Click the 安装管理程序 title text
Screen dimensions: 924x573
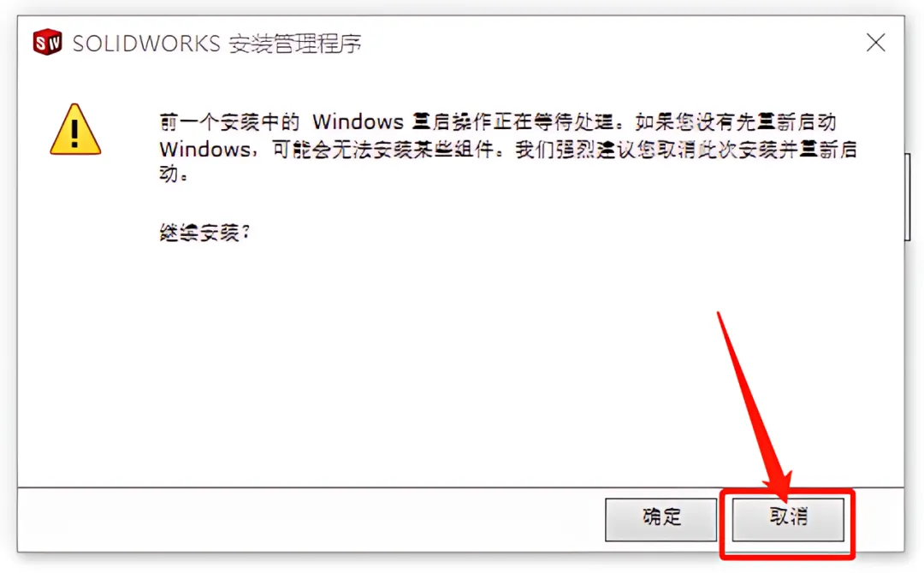(294, 44)
